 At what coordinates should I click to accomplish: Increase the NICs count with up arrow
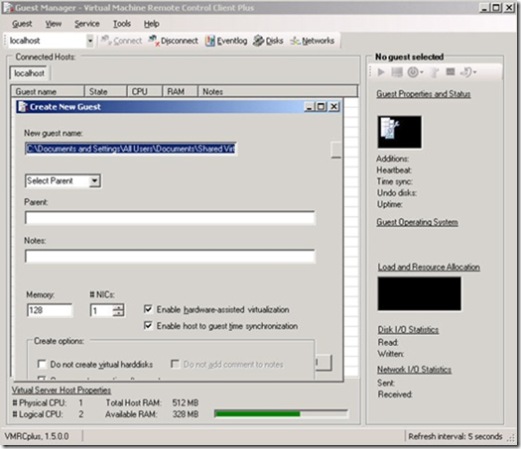point(118,308)
